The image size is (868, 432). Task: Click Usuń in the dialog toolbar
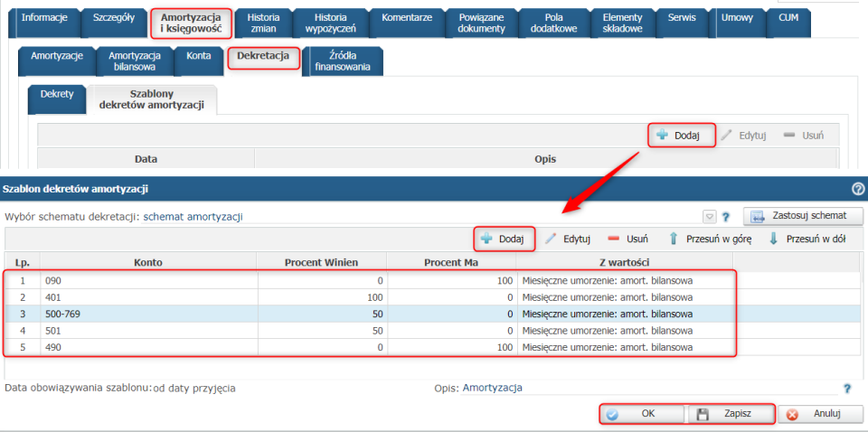(627, 239)
